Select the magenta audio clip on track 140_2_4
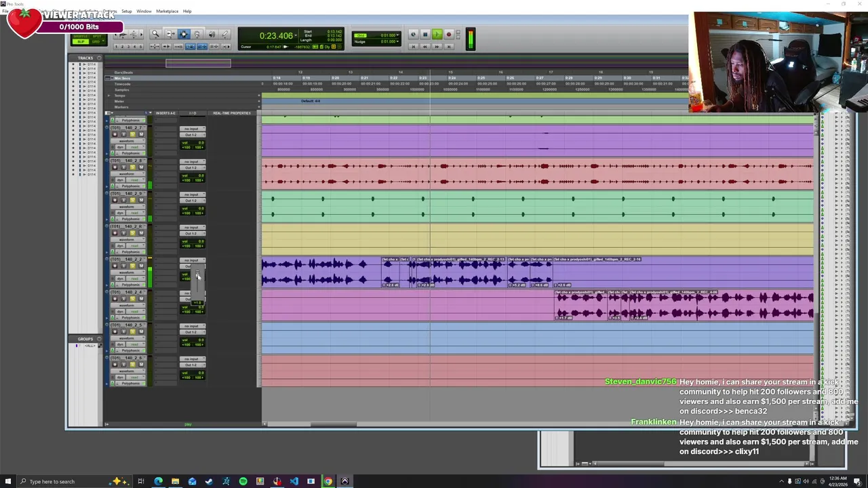The width and height of the screenshot is (868, 488). point(685,305)
